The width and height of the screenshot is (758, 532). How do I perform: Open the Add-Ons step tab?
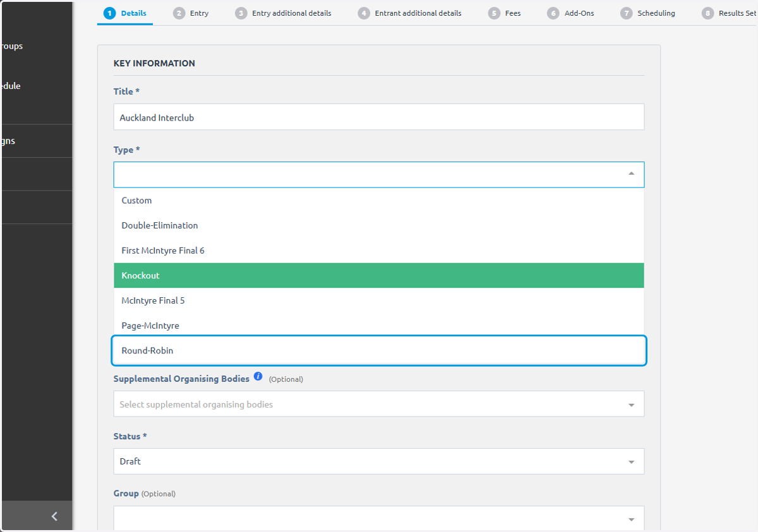571,13
